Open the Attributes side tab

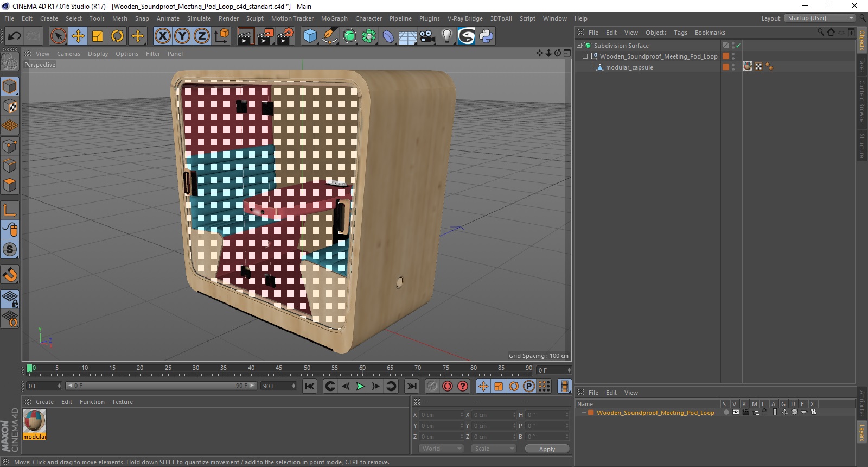click(x=862, y=403)
